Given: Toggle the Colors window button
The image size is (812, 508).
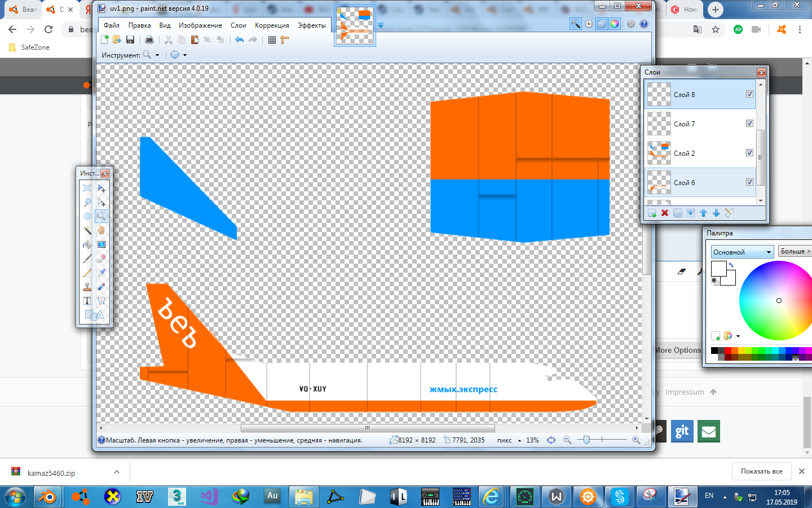Looking at the screenshot, I should 615,24.
